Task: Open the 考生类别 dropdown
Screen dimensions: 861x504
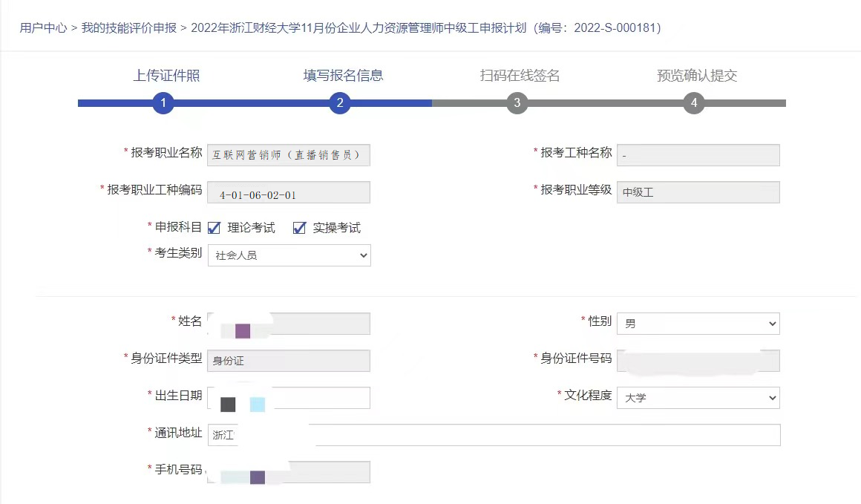Action: (289, 255)
